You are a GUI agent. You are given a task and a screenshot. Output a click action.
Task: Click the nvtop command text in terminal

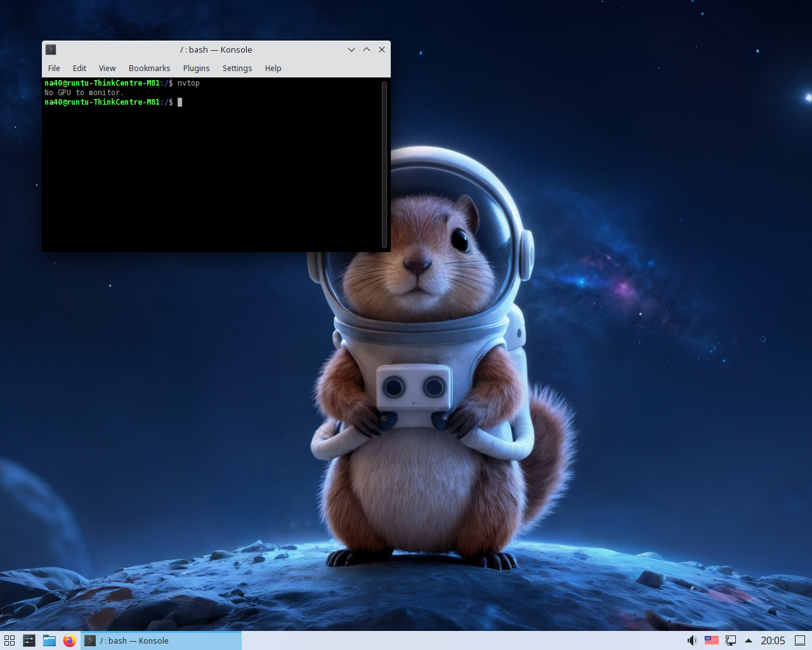[188, 83]
